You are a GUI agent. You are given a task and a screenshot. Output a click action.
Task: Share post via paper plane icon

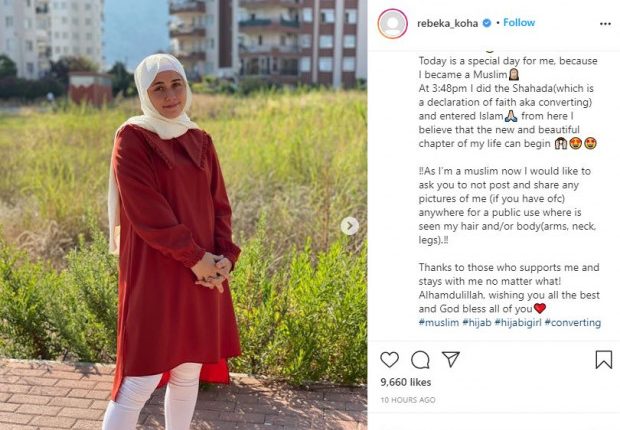coord(451,359)
